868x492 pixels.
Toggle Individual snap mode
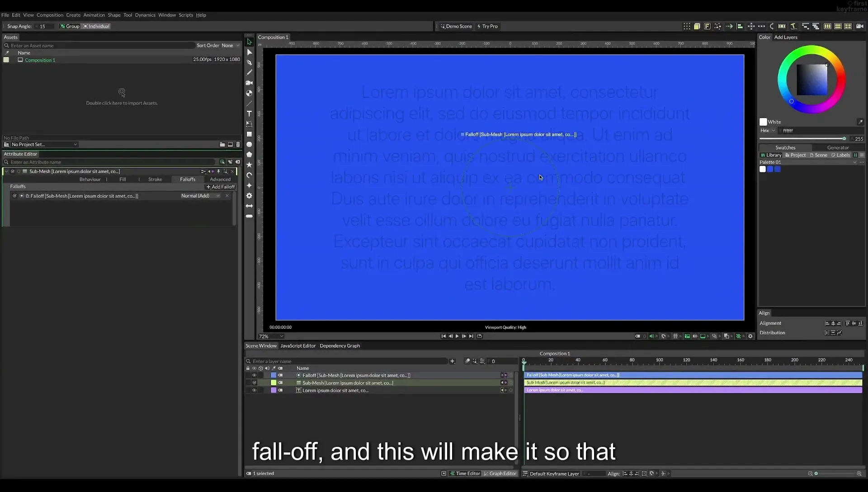(x=96, y=26)
